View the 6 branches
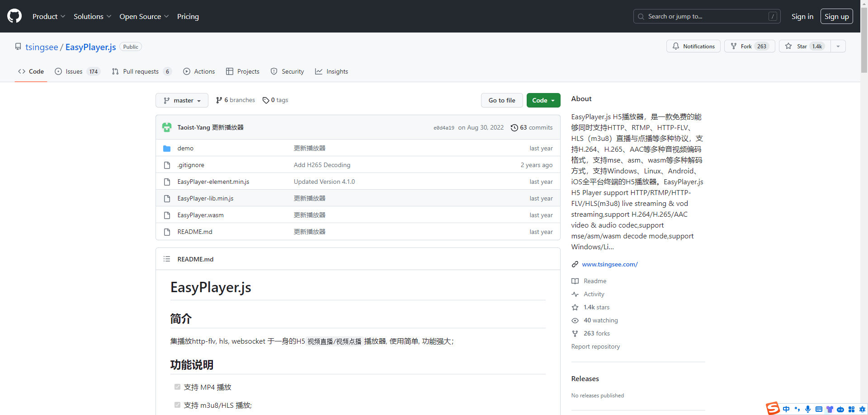Screen dimensions: 868x415 coord(236,100)
